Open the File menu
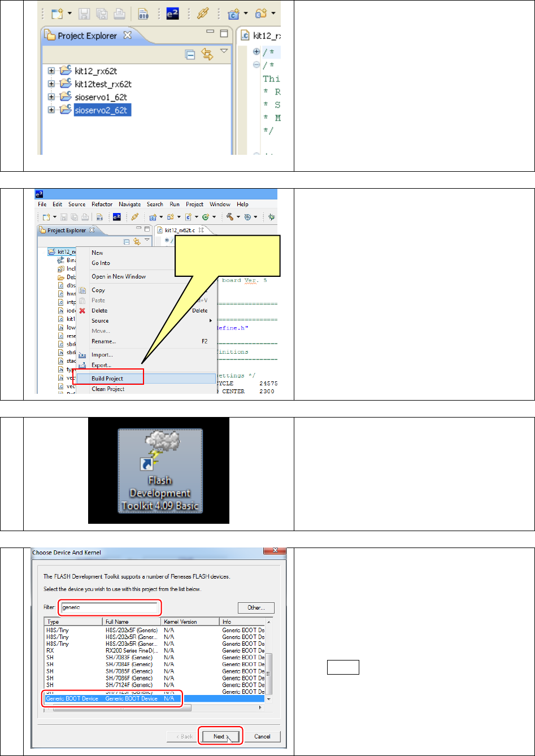 (42, 204)
